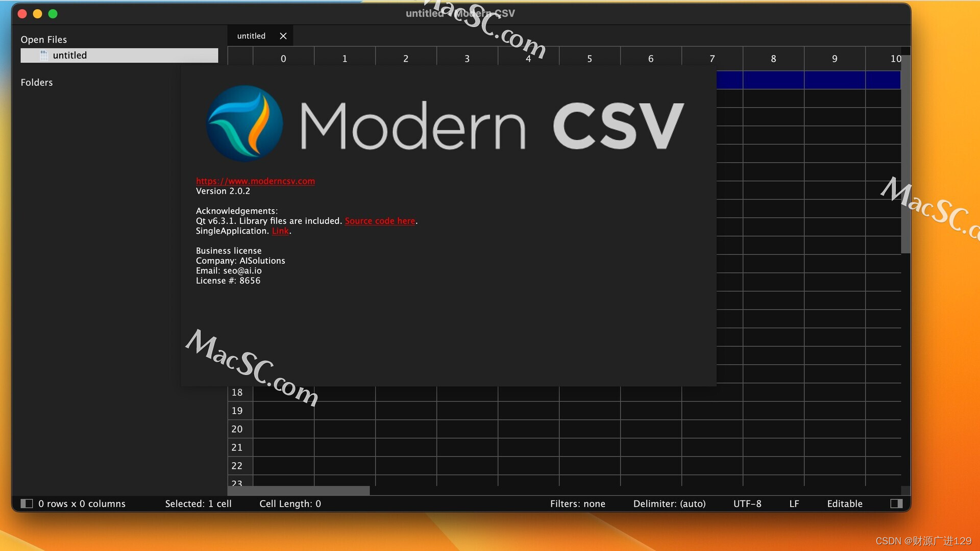Click the https://www.moderncsv.com link
Screen dimensions: 980x551
255,180
